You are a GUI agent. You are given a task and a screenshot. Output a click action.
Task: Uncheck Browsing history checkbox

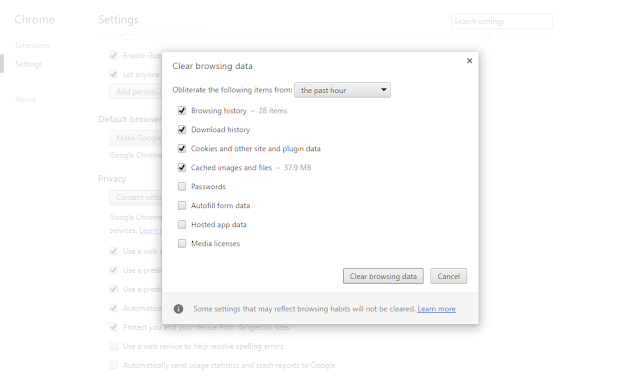(x=182, y=111)
